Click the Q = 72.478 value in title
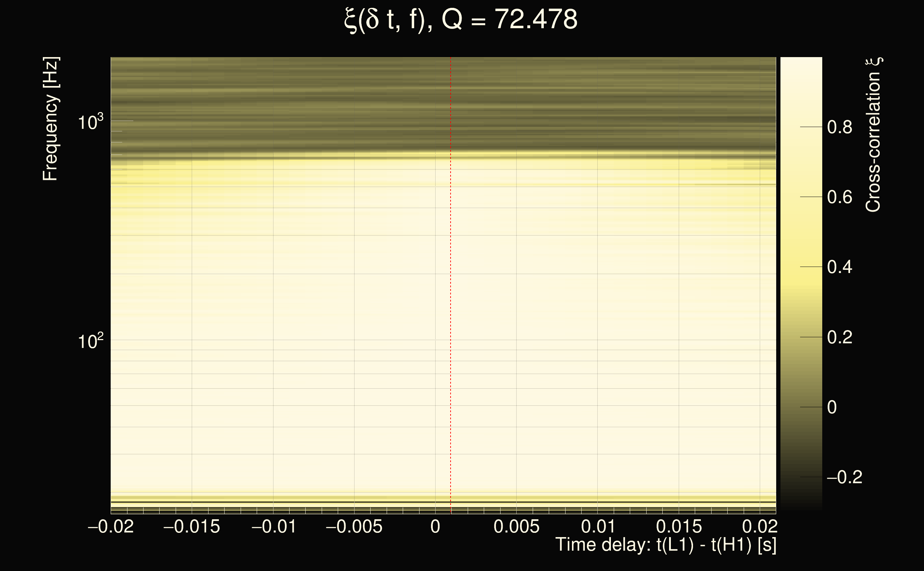 pos(509,20)
